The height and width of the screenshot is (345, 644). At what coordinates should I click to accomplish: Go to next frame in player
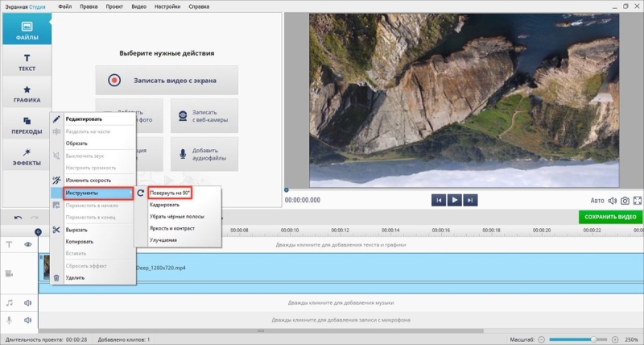(470, 200)
